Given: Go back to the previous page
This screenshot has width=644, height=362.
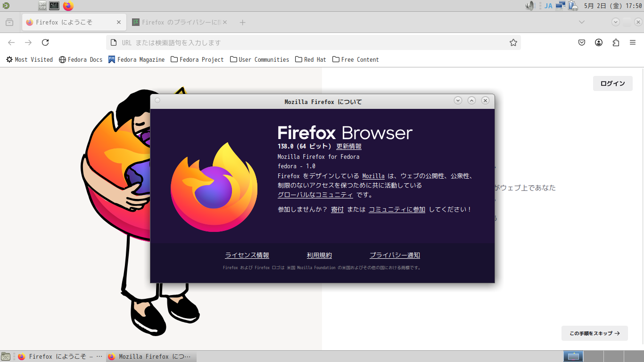Looking at the screenshot, I should tap(11, 42).
